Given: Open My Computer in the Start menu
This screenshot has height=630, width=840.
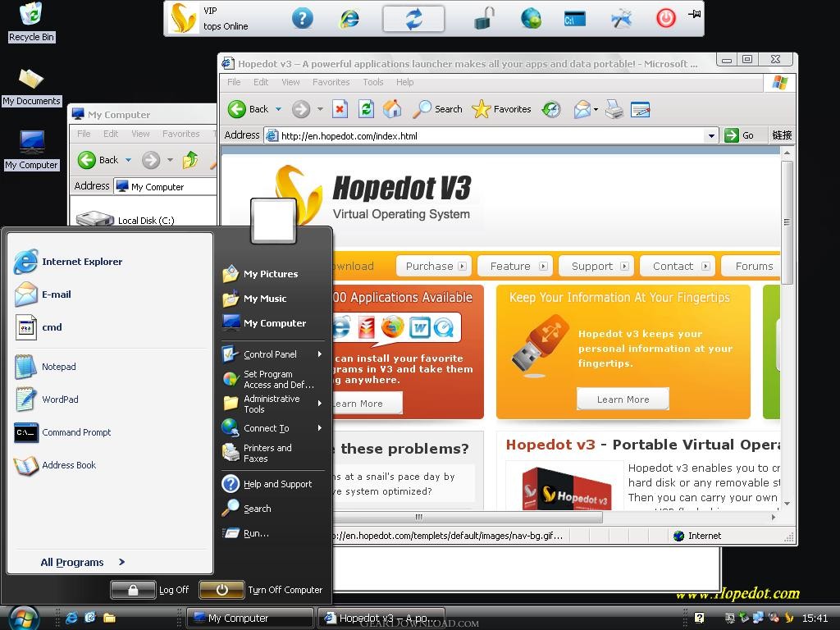Looking at the screenshot, I should [x=264, y=323].
